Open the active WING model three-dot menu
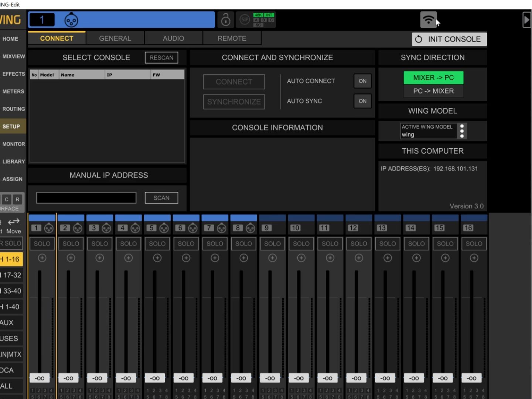The width and height of the screenshot is (532, 399). 462,131
